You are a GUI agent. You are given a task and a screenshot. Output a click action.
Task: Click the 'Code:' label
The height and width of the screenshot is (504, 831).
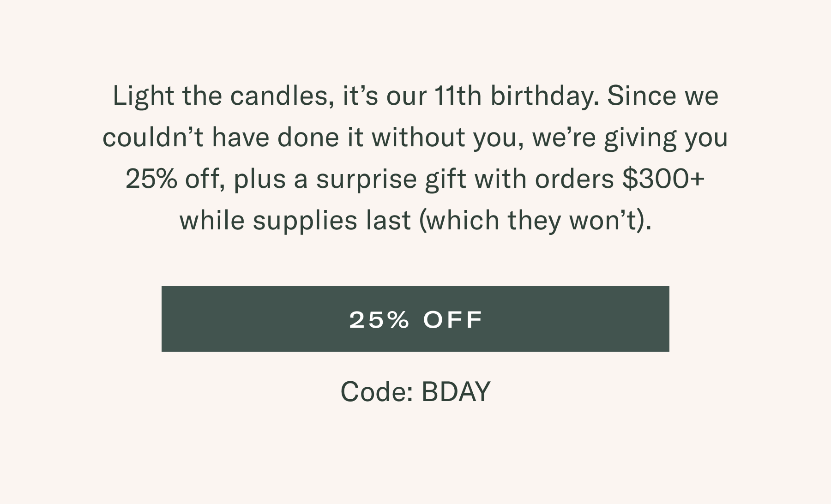coord(376,392)
